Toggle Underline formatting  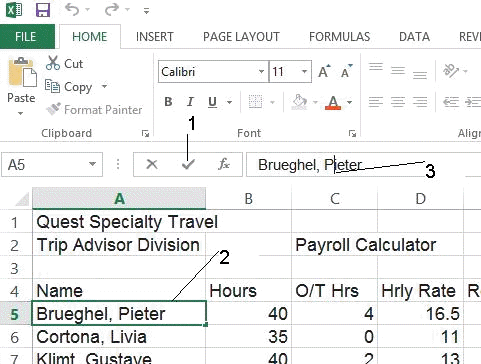pos(212,102)
